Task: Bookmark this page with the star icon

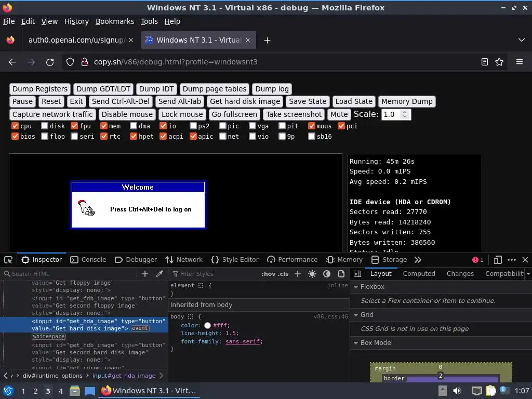Action: (499, 62)
